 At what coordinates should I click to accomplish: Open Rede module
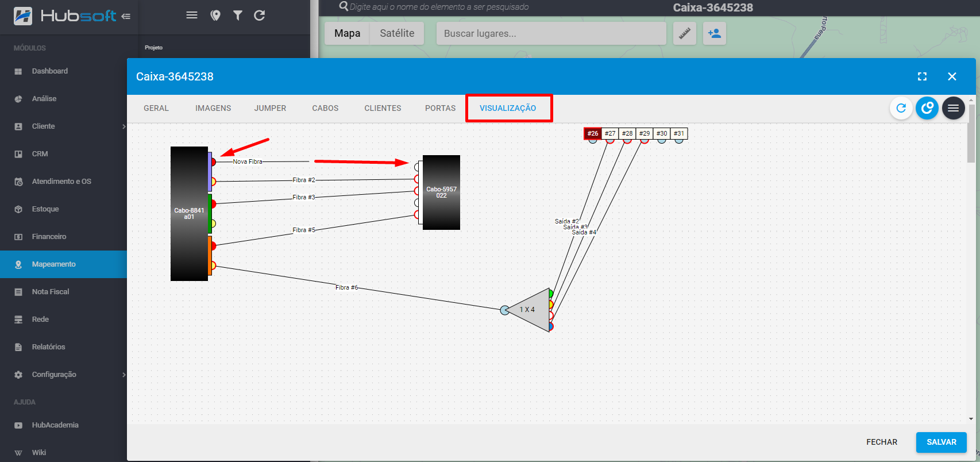click(x=63, y=319)
